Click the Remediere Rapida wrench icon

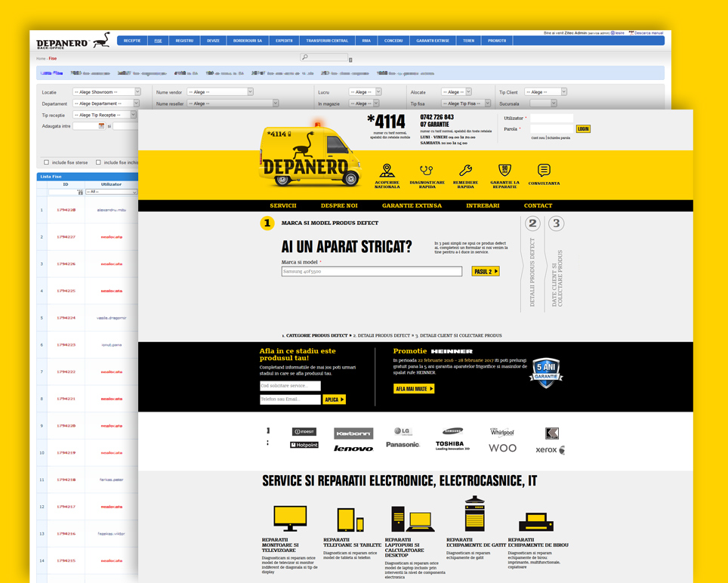click(465, 170)
